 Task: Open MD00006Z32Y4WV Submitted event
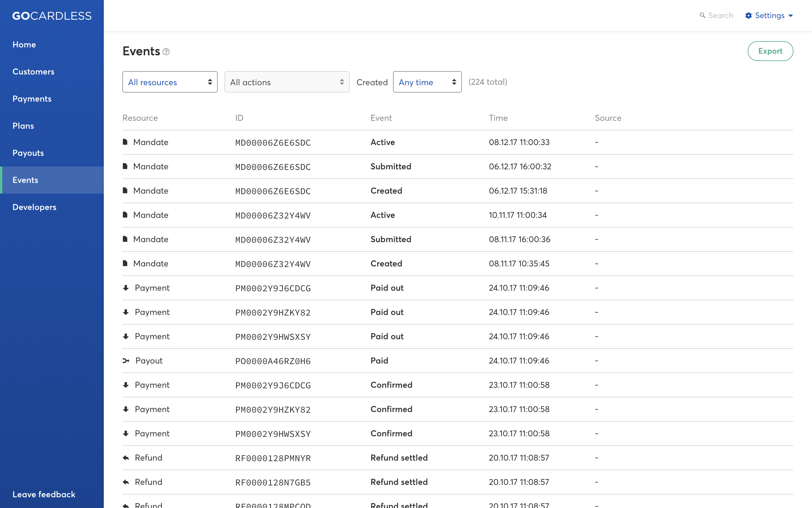(273, 240)
